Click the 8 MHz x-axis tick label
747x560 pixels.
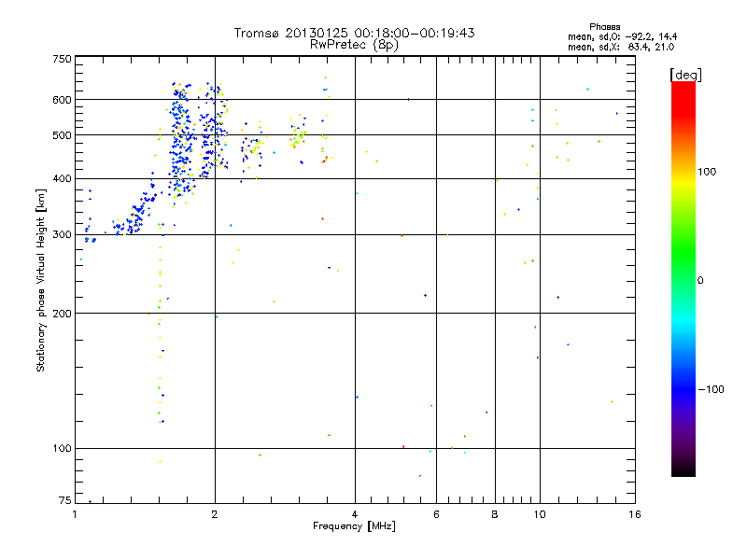click(x=495, y=514)
